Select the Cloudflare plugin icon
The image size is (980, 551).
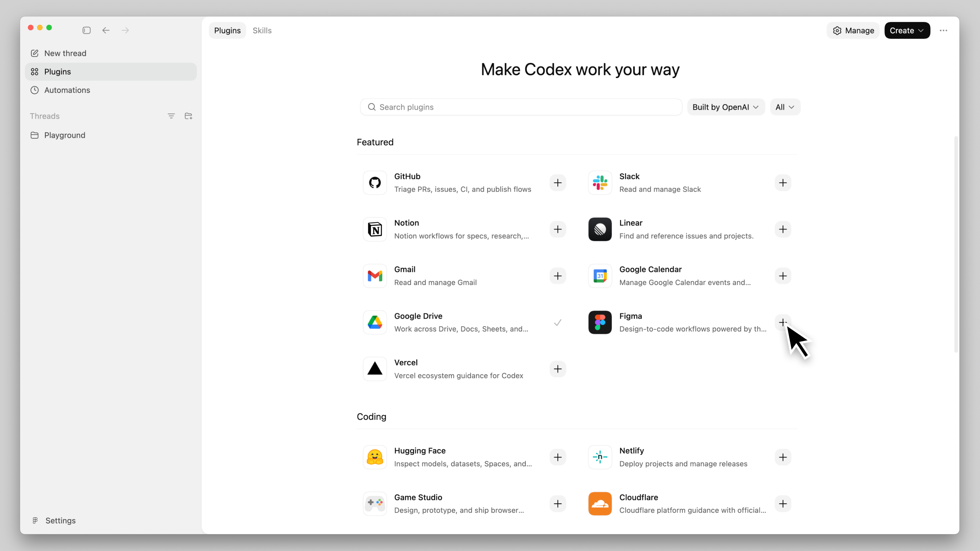[599, 504]
